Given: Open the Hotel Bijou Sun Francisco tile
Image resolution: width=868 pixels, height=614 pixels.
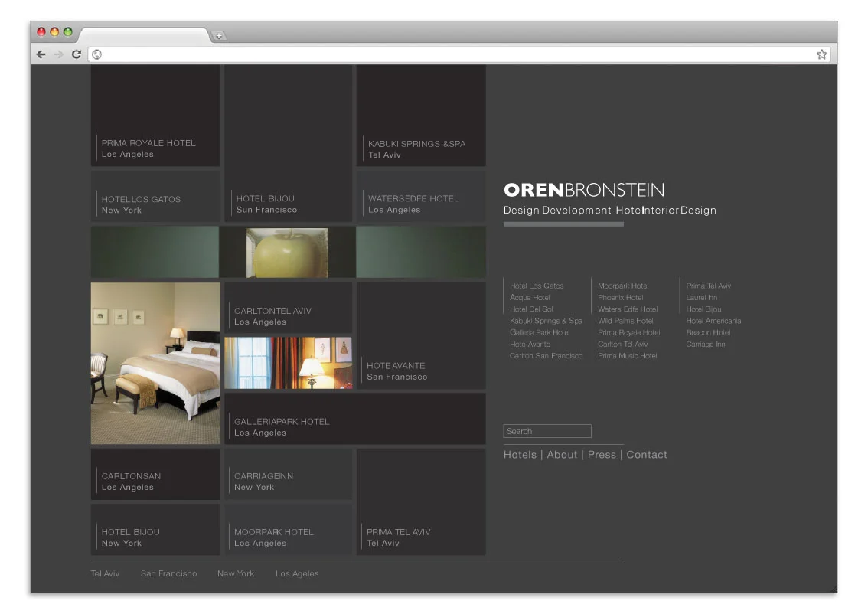Looking at the screenshot, I should coord(289,143).
